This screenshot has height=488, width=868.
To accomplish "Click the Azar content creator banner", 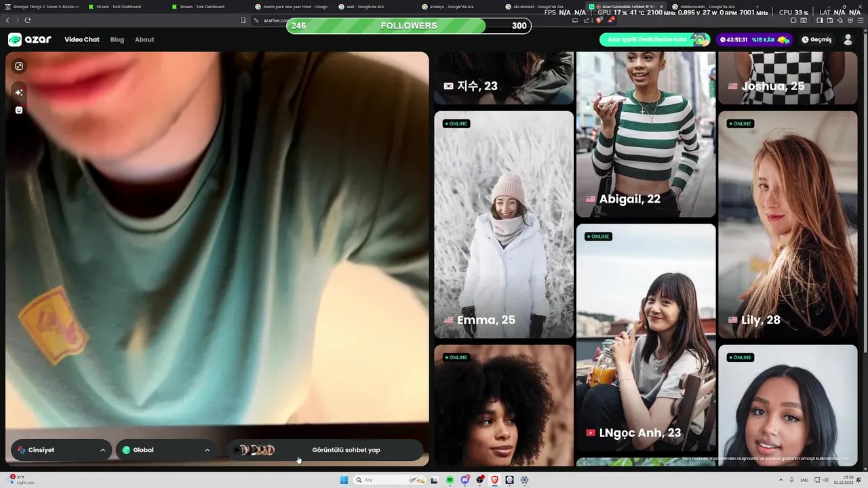I will [x=654, y=39].
